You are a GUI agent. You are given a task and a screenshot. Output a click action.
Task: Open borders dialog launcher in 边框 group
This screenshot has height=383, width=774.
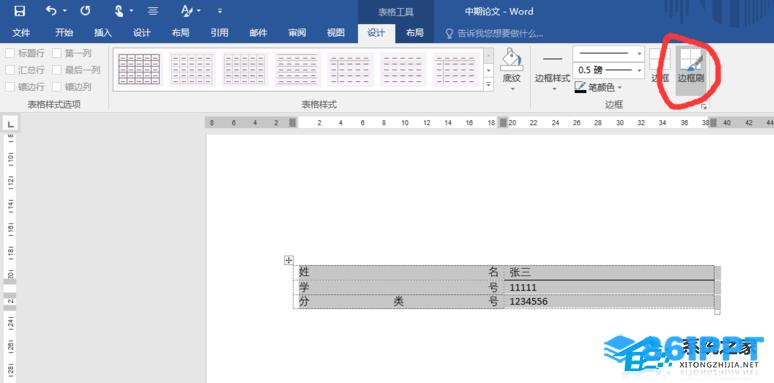[703, 106]
